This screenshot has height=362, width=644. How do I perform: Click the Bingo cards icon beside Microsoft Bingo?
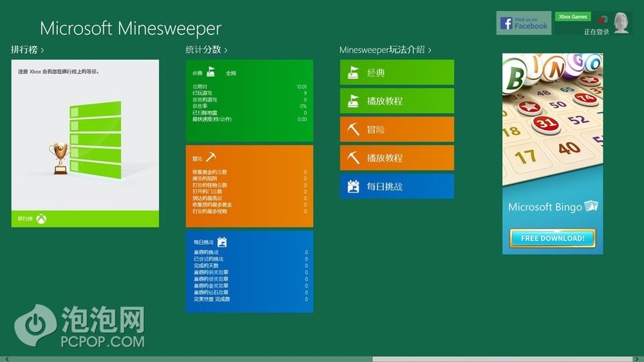[591, 206]
